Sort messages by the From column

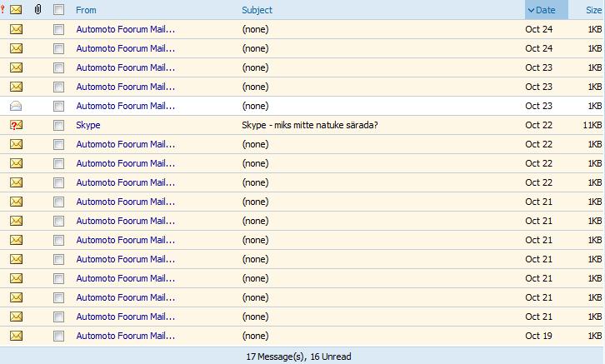coord(86,10)
